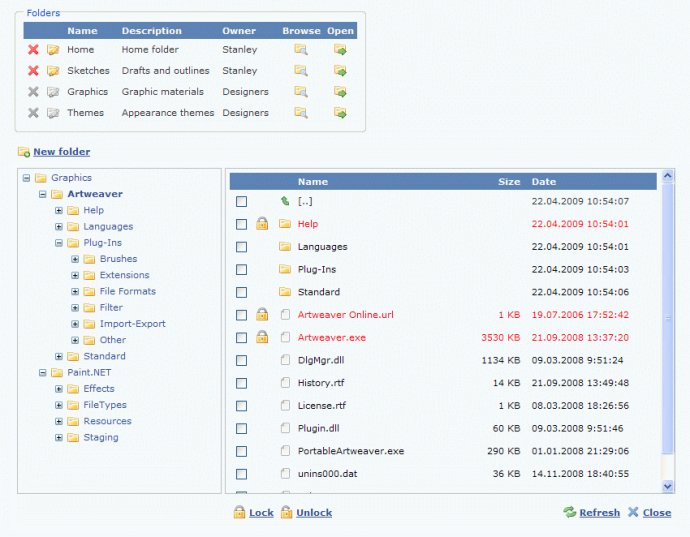Viewport: 690px width, 537px height.
Task: Click the gray X beside Themes folder
Action: click(33, 113)
